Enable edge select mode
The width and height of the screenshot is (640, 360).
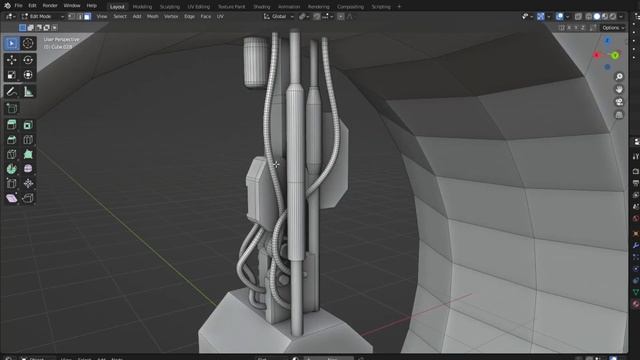click(79, 17)
